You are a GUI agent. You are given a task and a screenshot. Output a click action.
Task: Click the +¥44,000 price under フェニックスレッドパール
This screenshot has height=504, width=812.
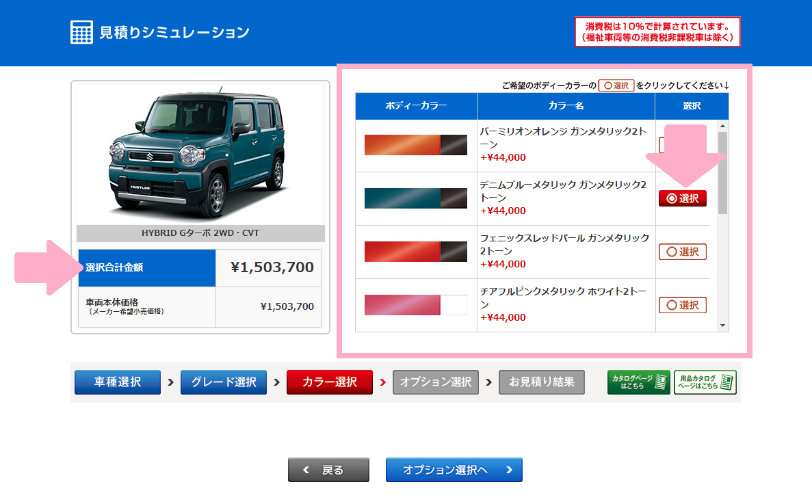coord(503,264)
